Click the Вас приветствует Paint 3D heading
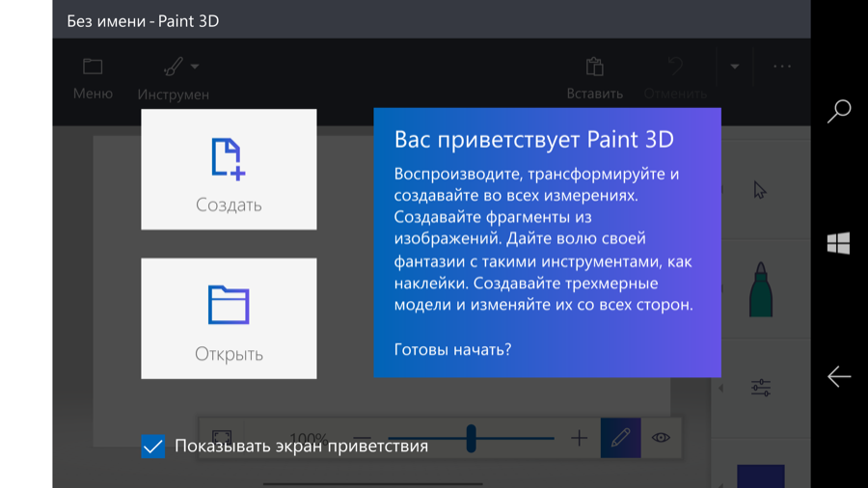Viewport: 868px width, 488px height. pos(534,139)
